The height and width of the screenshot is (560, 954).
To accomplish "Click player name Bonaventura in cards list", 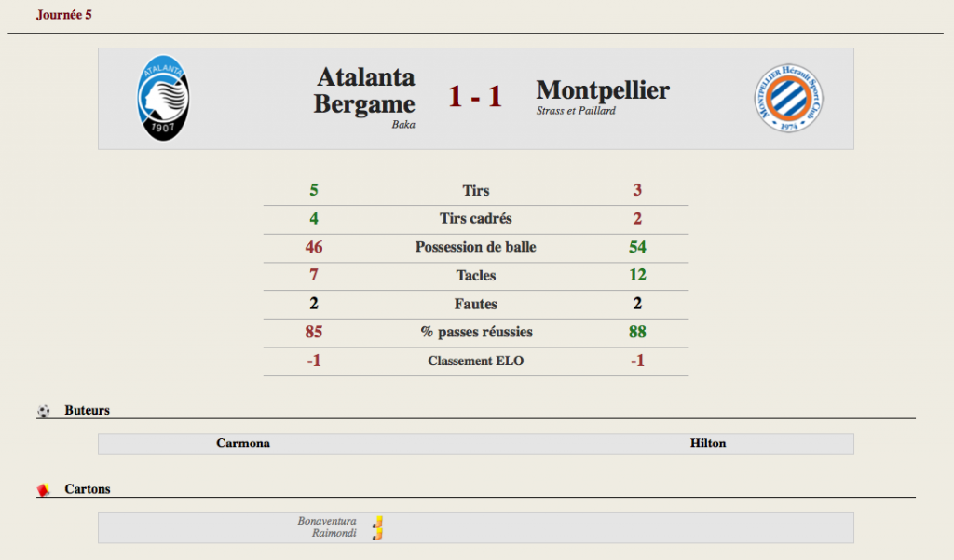I will [x=327, y=521].
